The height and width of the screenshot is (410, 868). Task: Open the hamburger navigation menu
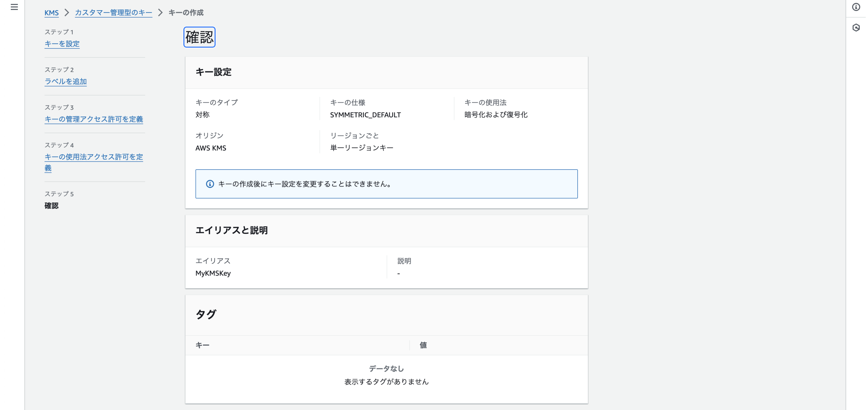tap(14, 7)
